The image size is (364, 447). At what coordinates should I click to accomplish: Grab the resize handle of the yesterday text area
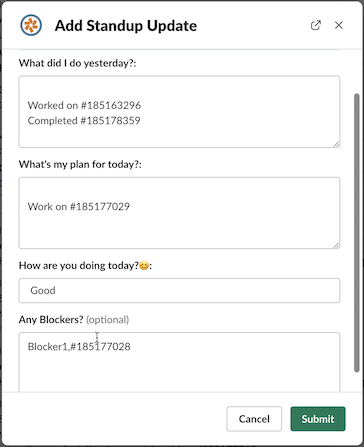click(x=336, y=144)
